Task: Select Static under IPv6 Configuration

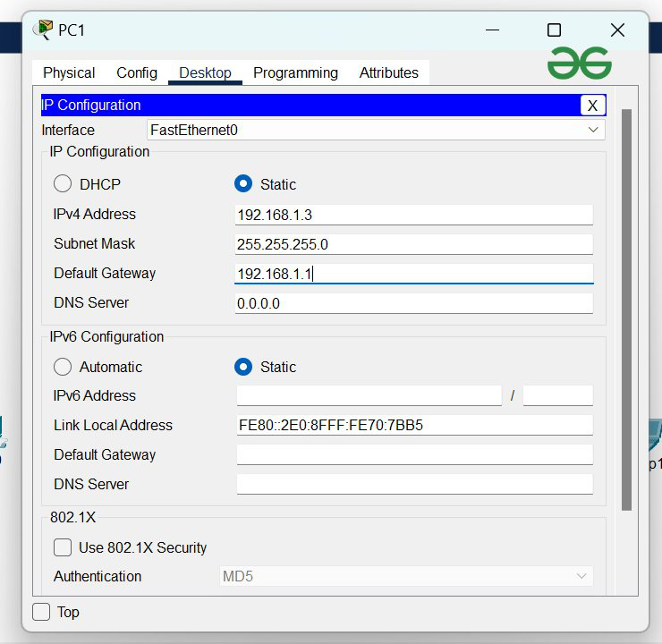Action: [243, 367]
